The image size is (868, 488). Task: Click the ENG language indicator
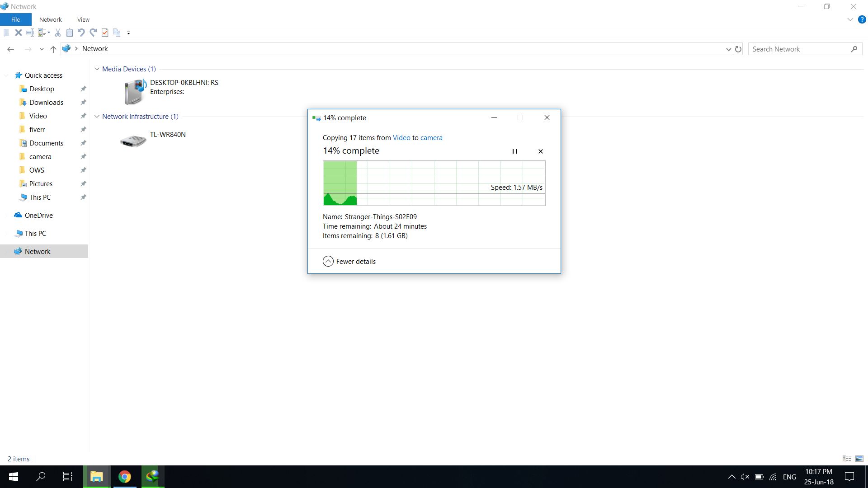click(789, 477)
